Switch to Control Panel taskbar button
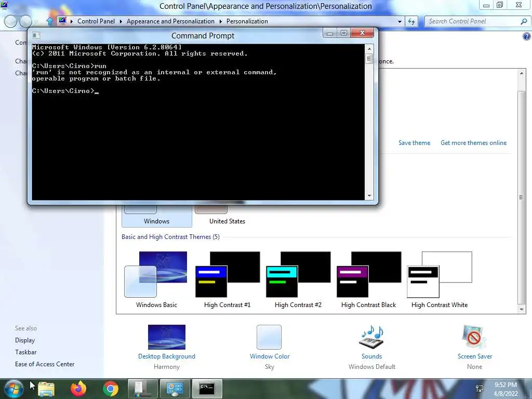Image resolution: width=532 pixels, height=399 pixels. 175,389
